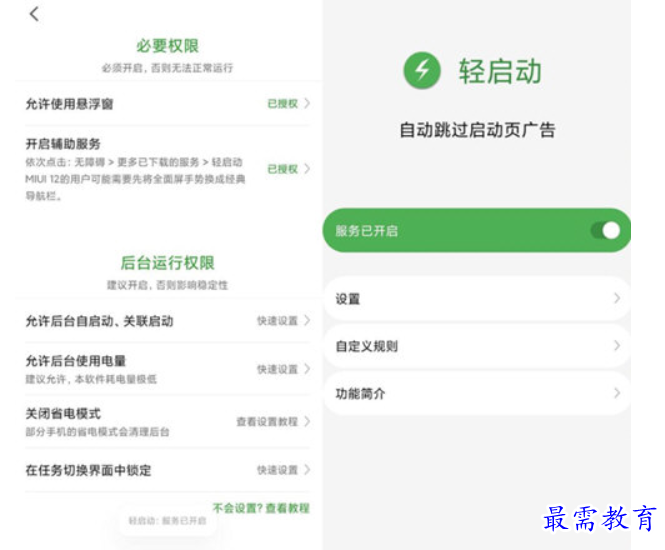Expand chevron beside 查看设置教程
Screen dimensions: 665x550
[x=307, y=422]
